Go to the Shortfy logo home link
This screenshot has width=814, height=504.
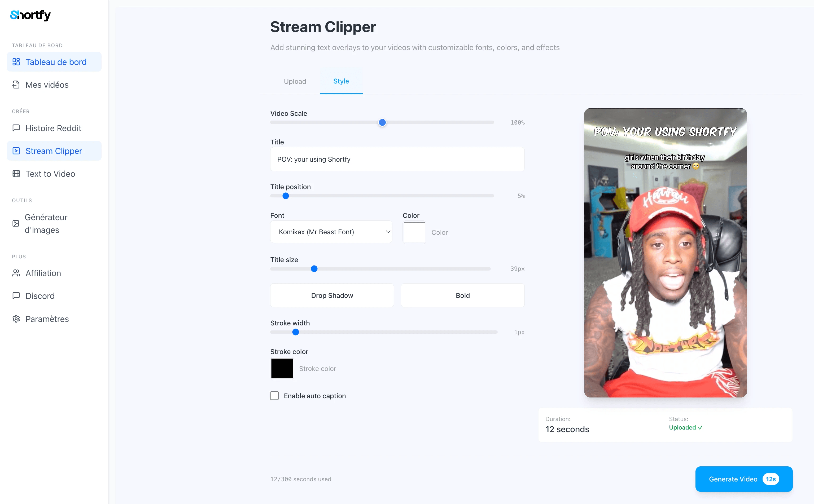(x=30, y=15)
